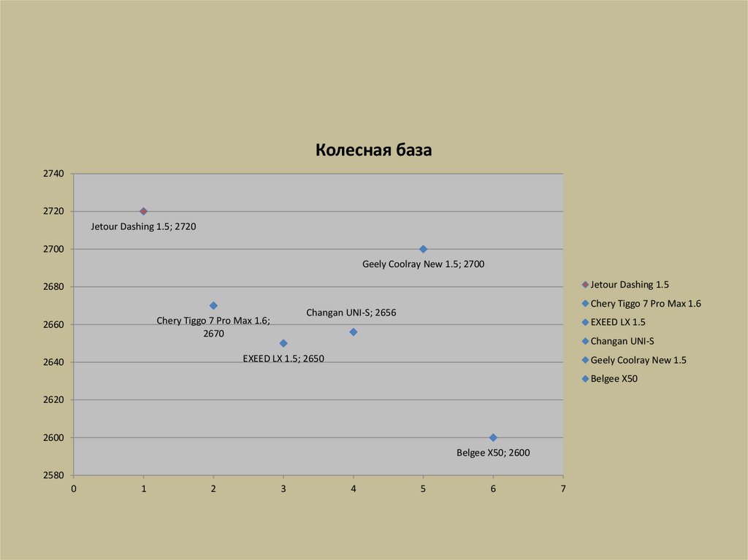Select the Jetour Dashing 1.5 data point marker
The width and height of the screenshot is (748, 560).
pos(144,211)
